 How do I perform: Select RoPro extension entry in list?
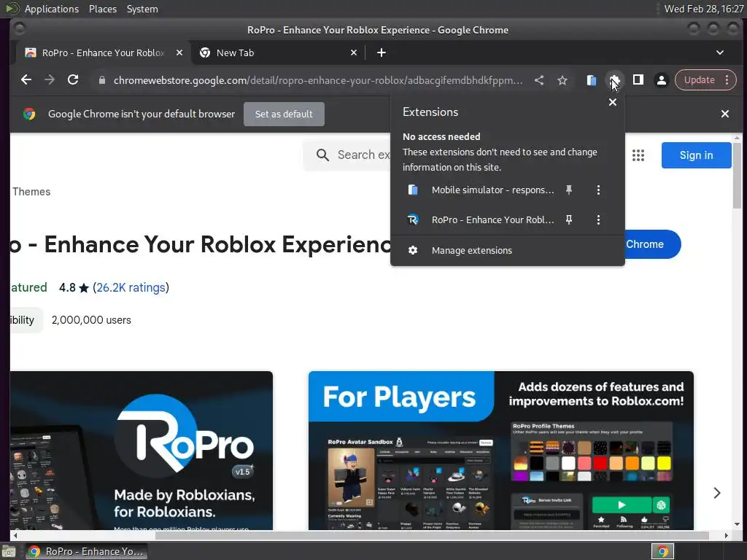[480, 219]
